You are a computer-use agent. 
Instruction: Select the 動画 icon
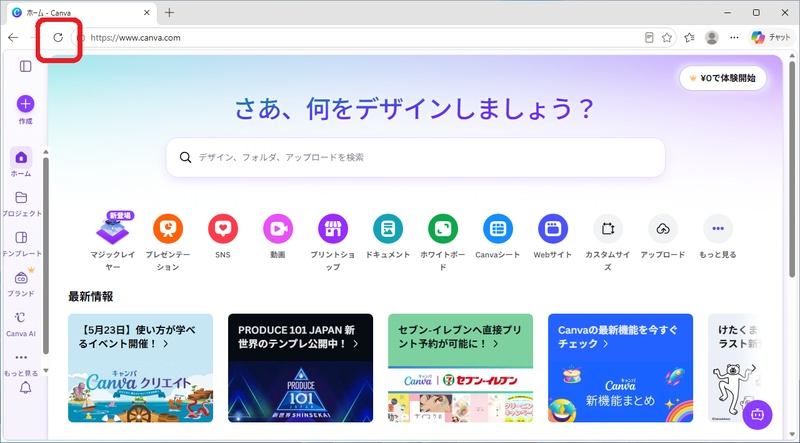(278, 229)
